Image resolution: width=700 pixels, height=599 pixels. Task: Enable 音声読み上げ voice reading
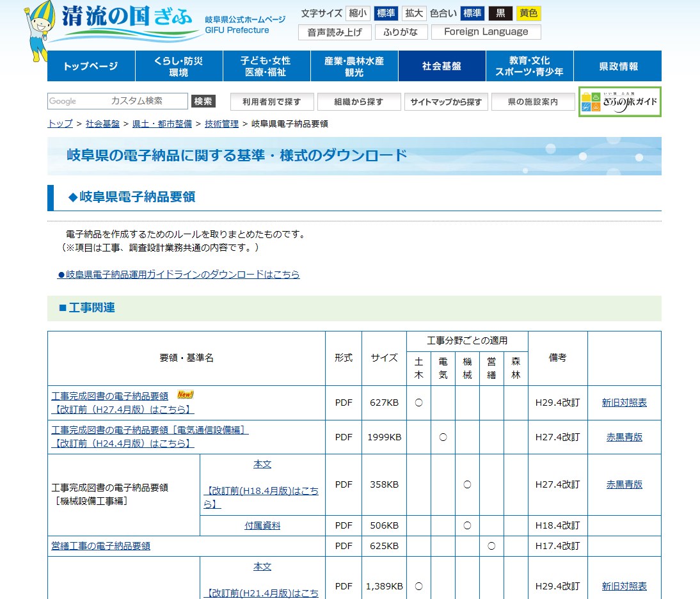pyautogui.click(x=334, y=32)
